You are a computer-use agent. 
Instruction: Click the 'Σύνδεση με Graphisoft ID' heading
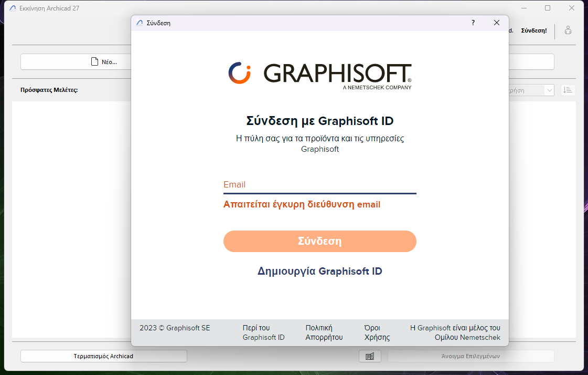tap(319, 121)
